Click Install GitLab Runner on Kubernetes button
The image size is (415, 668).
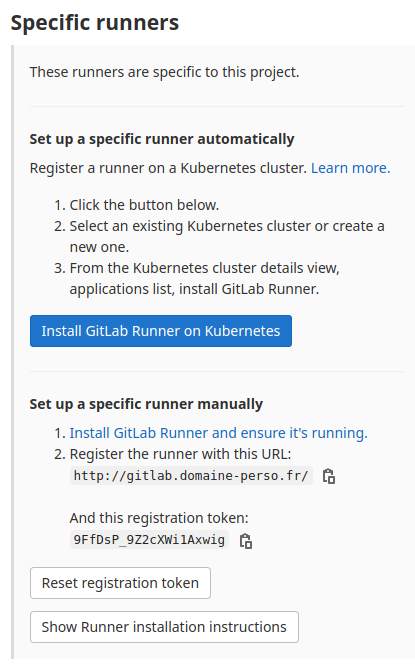[161, 331]
